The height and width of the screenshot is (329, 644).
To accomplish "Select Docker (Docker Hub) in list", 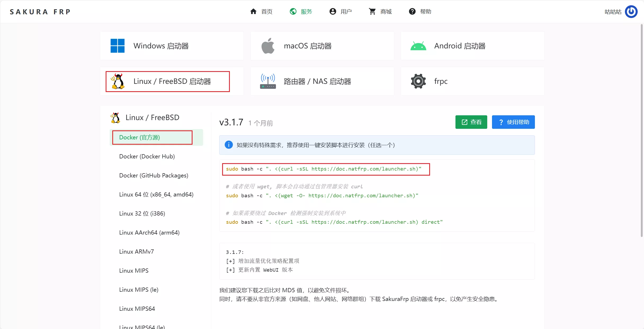I will pyautogui.click(x=147, y=156).
